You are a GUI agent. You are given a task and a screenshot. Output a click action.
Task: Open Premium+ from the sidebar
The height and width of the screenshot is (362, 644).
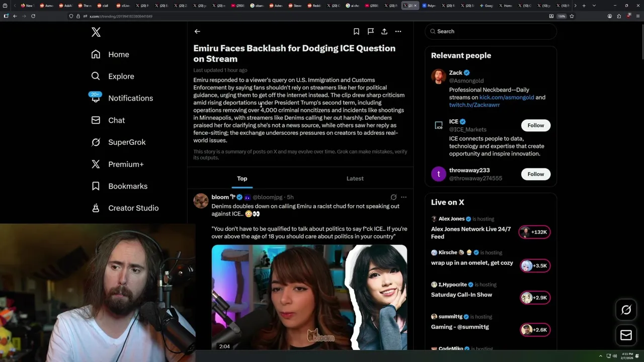coord(117,164)
